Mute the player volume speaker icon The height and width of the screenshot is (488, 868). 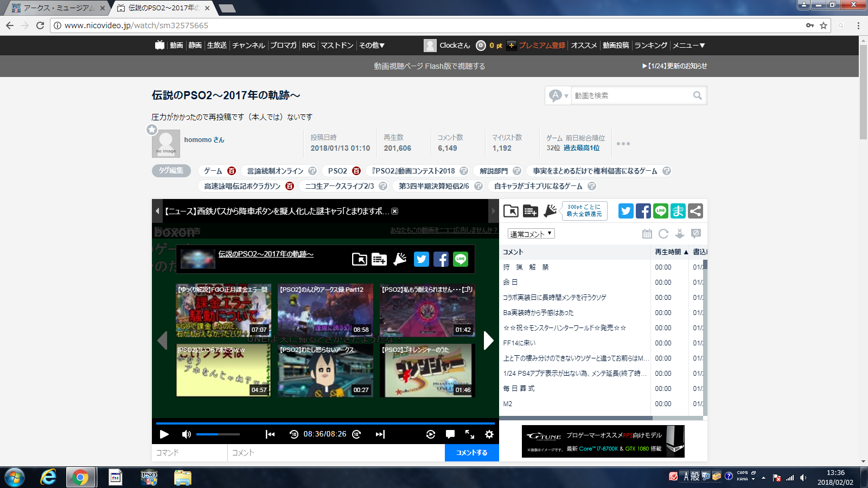coord(186,434)
